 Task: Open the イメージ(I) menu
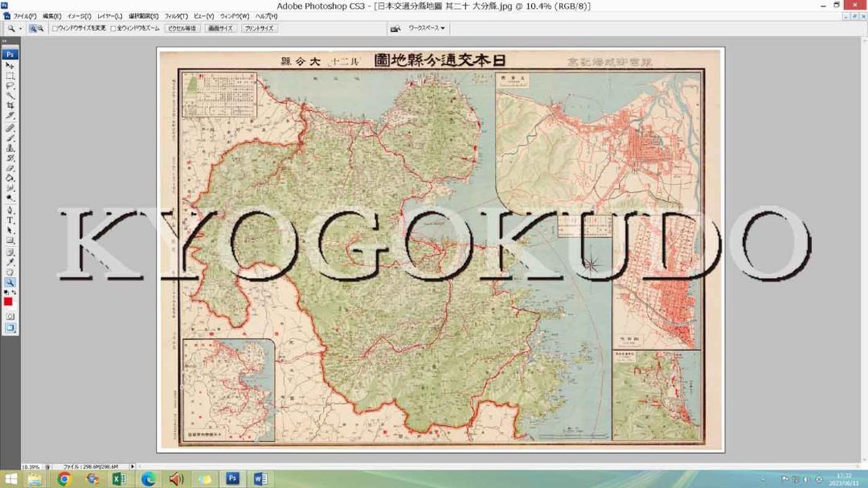79,17
